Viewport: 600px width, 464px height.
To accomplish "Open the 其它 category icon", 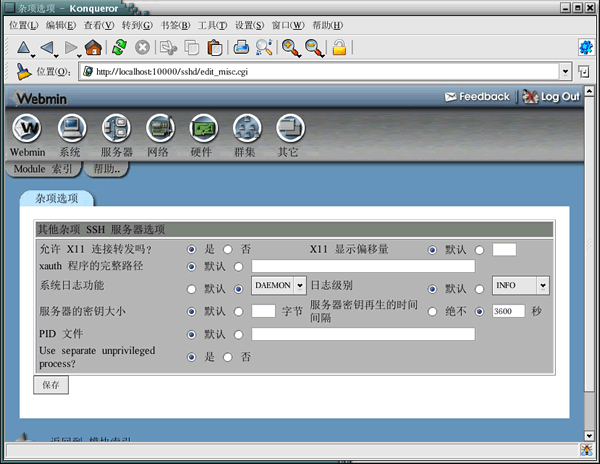I will click(x=290, y=128).
